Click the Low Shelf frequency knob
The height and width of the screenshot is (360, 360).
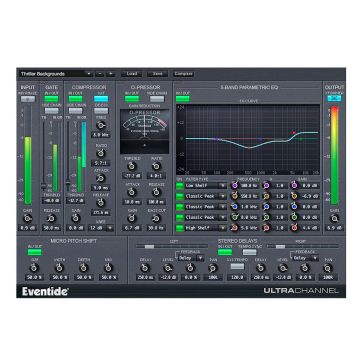point(235,185)
